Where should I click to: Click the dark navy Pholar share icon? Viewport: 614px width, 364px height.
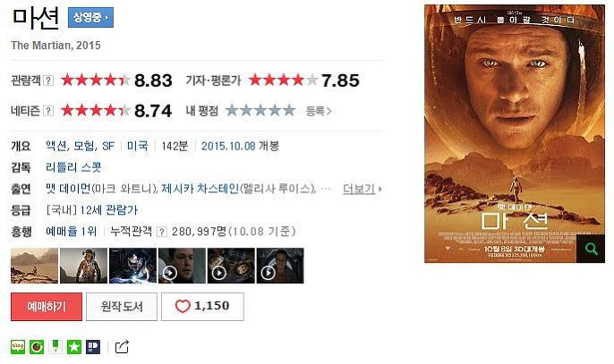(x=93, y=347)
